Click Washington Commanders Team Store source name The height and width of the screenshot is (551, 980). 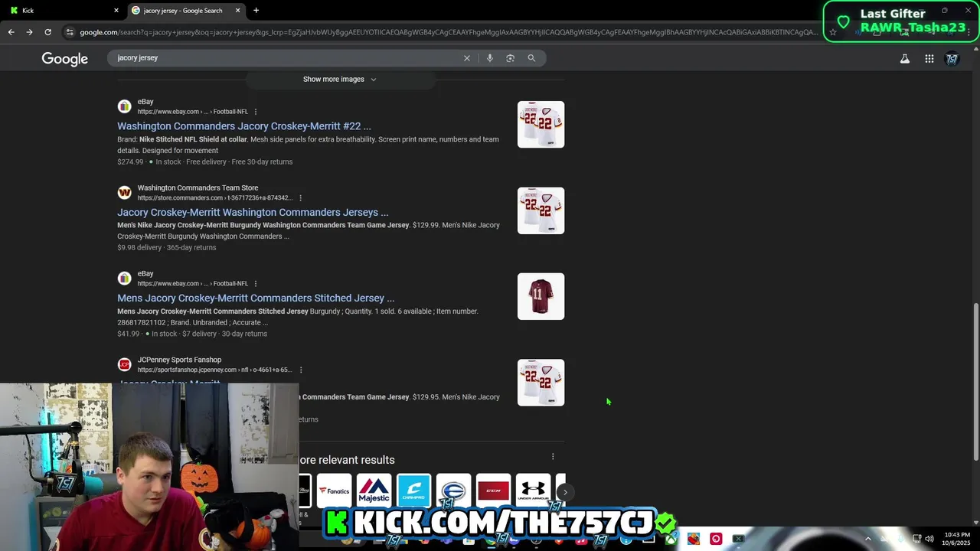click(x=198, y=187)
